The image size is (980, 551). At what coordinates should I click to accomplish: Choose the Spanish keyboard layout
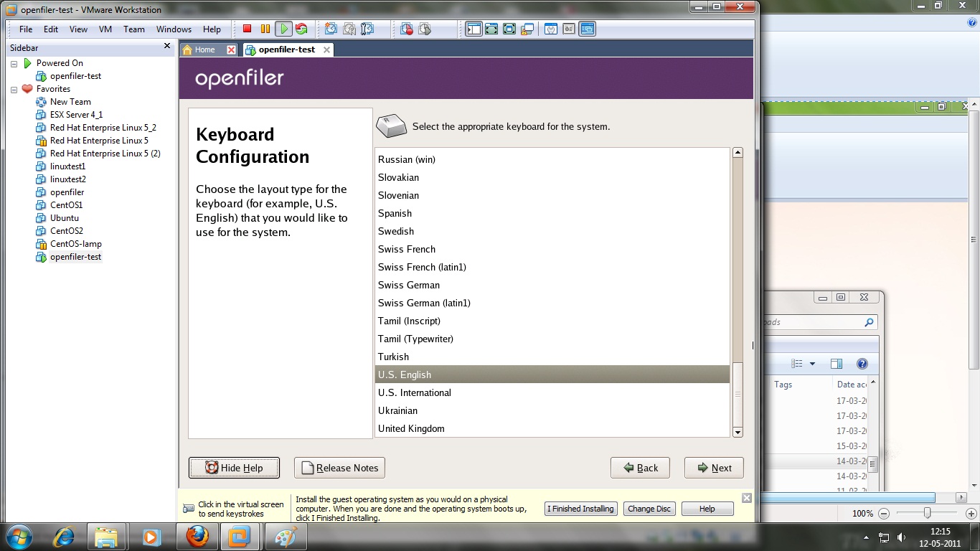click(552, 213)
